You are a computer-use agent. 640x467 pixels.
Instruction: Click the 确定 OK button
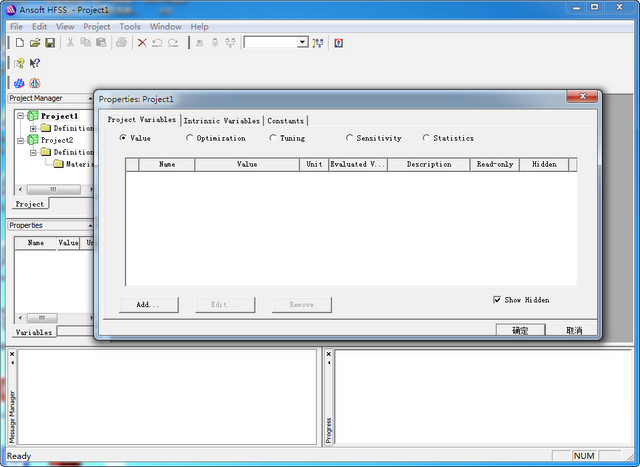pyautogui.click(x=520, y=330)
